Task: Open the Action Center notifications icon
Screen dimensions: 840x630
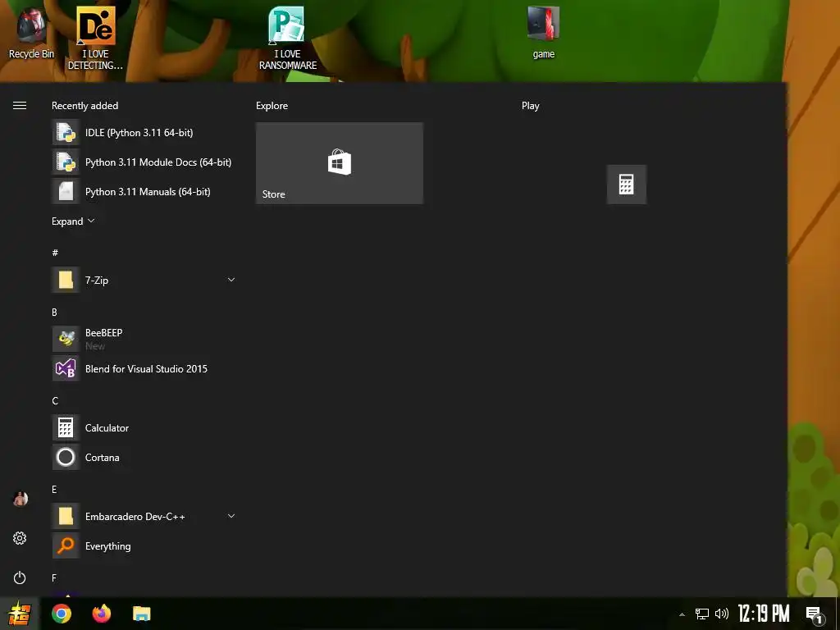Action: (815, 614)
